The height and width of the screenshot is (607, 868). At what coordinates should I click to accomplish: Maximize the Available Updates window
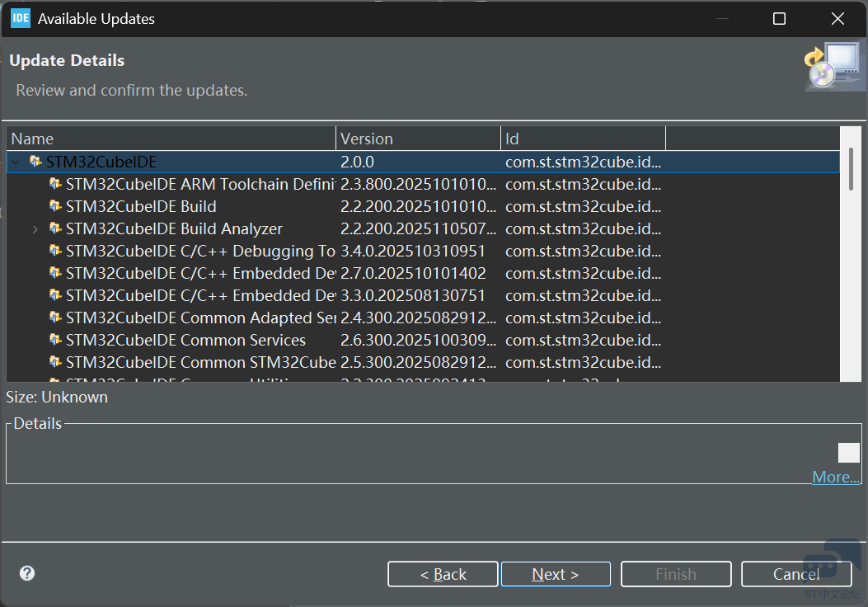click(x=779, y=19)
